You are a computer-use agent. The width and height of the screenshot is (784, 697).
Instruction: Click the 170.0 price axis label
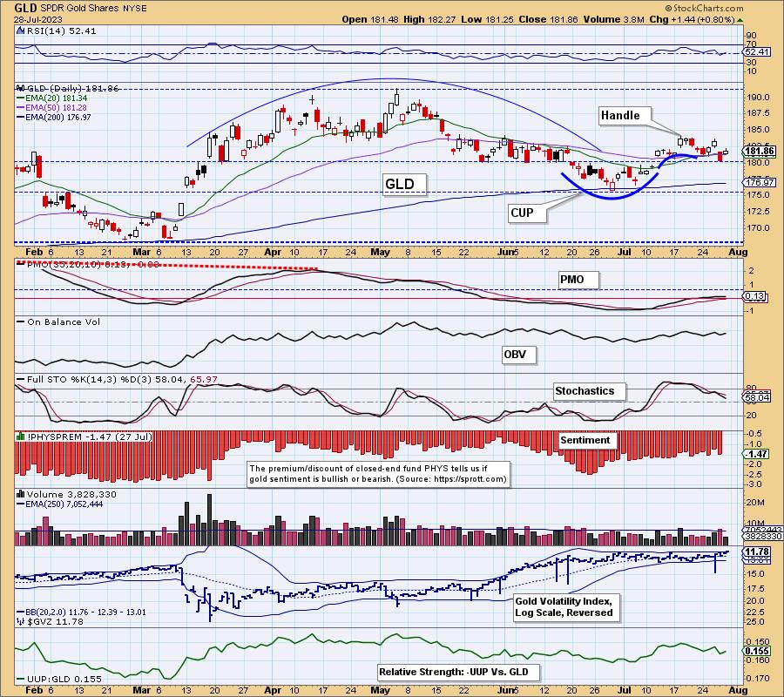tap(759, 228)
